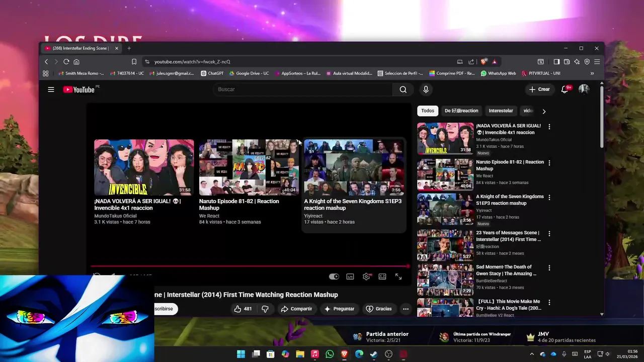Toggle the autoplay switch in the player
The height and width of the screenshot is (362, 644).
[334, 277]
